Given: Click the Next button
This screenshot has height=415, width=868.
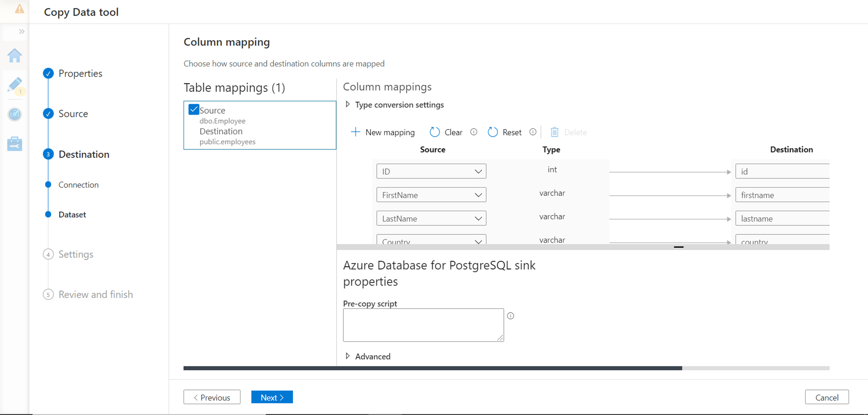Looking at the screenshot, I should click(272, 397).
